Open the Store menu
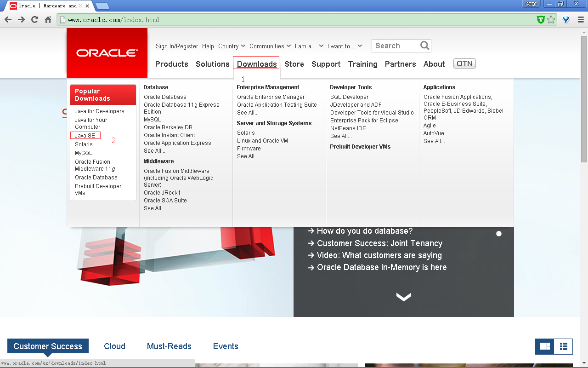The image size is (588, 368). coord(294,64)
